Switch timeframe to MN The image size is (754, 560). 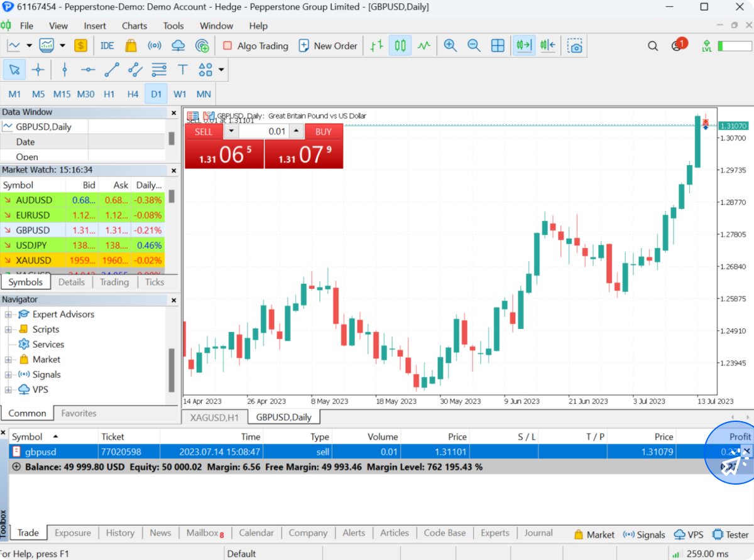pyautogui.click(x=204, y=94)
